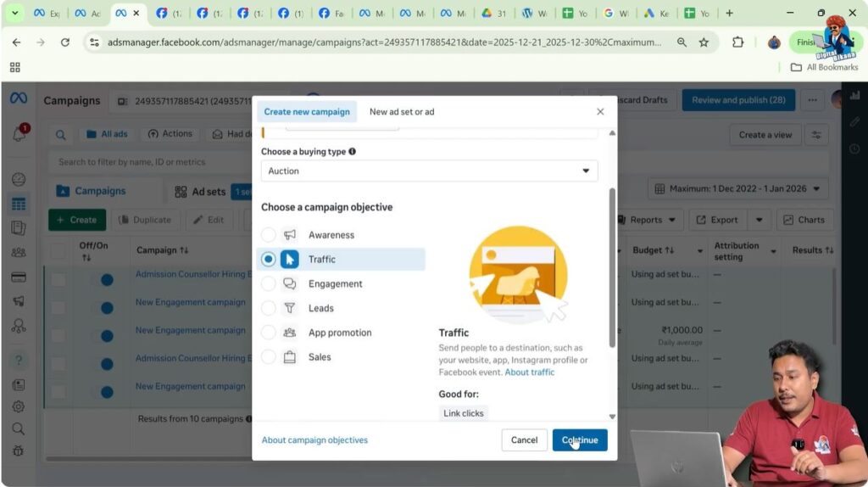Click the dialog scroll up arrow

[612, 133]
